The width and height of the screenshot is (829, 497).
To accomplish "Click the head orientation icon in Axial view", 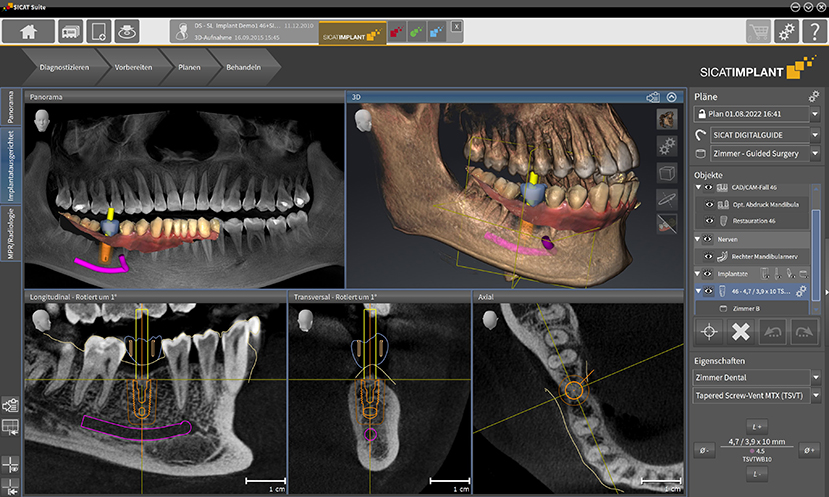I will tap(490, 320).
